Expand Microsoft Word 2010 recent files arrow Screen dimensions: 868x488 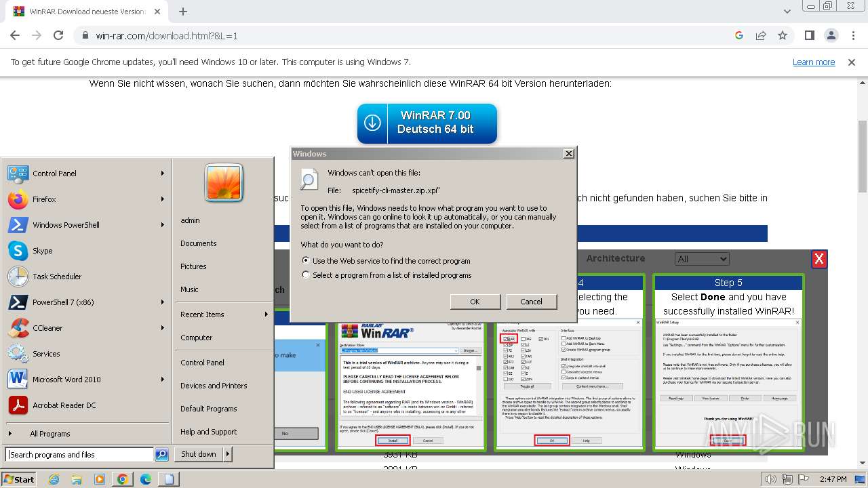coord(163,380)
